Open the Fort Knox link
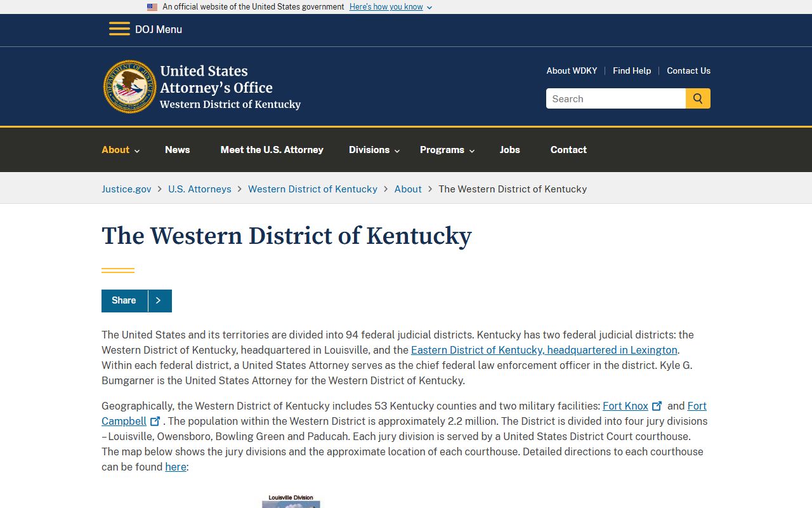Screen dimensions: 812x508 [625, 406]
